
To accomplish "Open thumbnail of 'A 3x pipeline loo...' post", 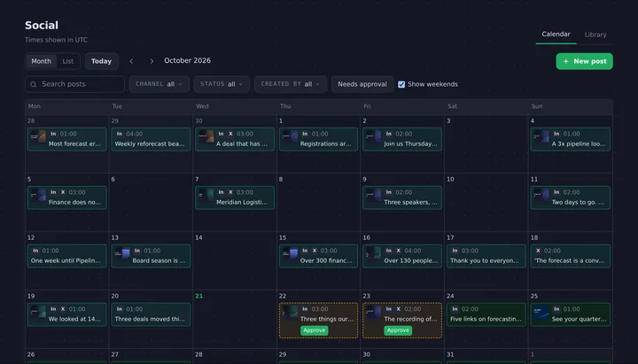I will coord(541,136).
